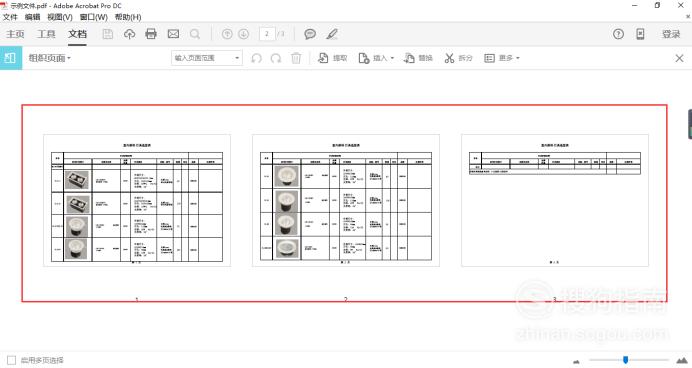Rotate pages clockwise icon

pyautogui.click(x=276, y=58)
